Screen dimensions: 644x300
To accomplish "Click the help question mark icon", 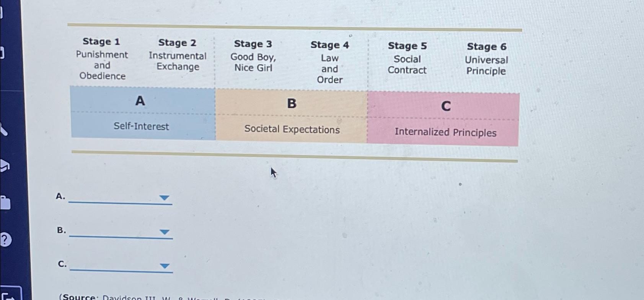I will [x=5, y=240].
